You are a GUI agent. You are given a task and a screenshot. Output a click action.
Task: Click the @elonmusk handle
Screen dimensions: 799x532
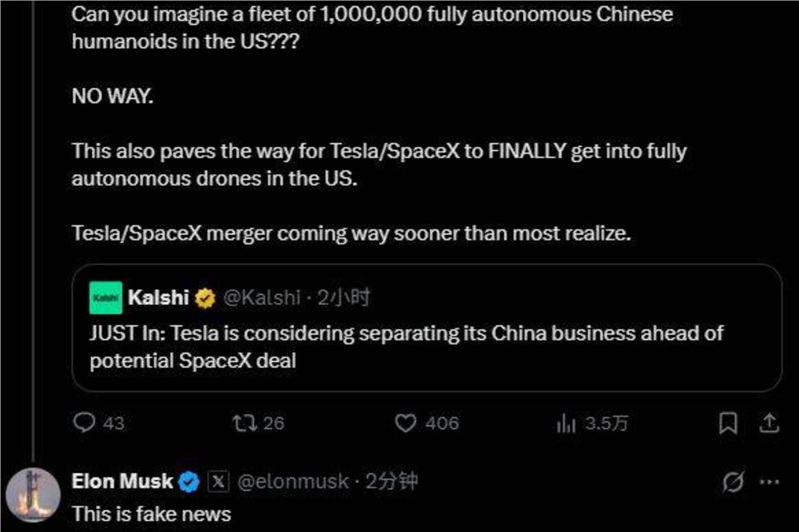pyautogui.click(x=293, y=482)
